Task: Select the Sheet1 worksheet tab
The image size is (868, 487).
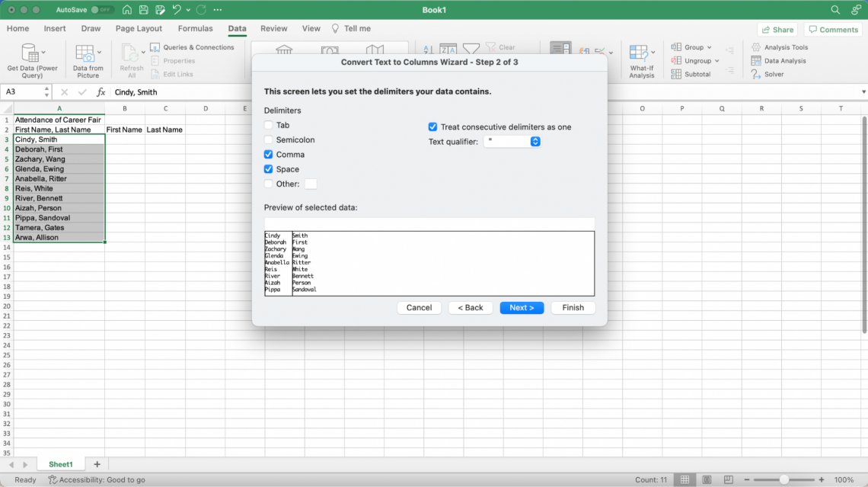Action: point(60,464)
